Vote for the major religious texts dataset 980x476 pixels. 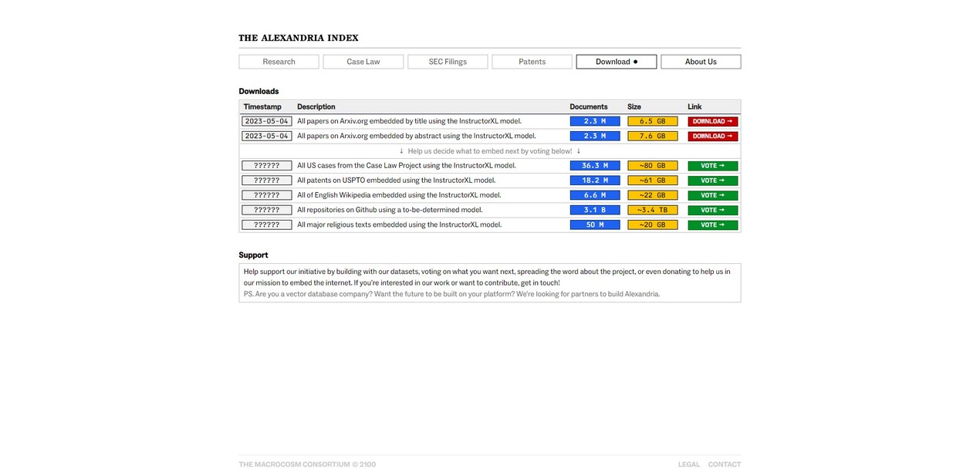[x=711, y=224]
